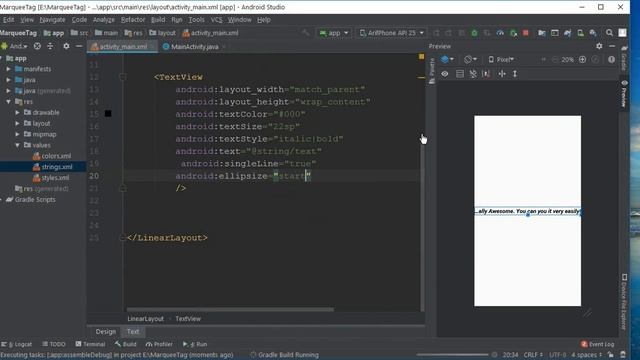Click the Gradle build progress bar
This screenshot has height=360, width=640.
tap(452, 355)
